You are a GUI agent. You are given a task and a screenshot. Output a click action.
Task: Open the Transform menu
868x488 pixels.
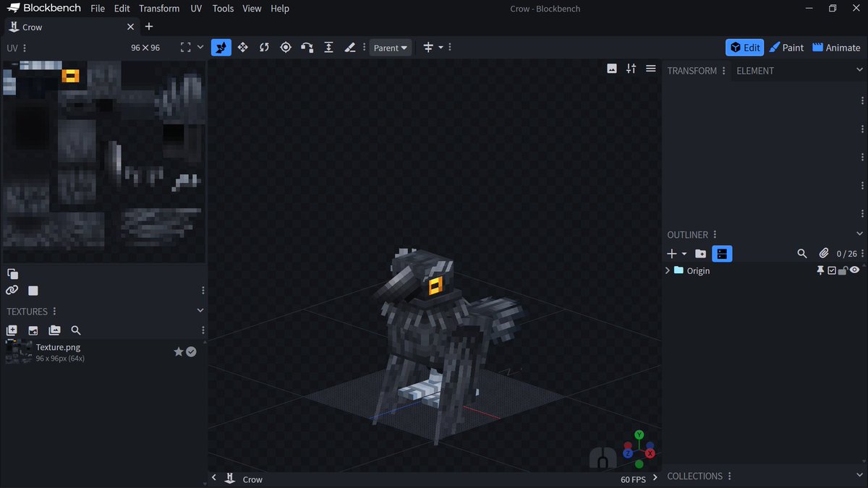coord(159,9)
